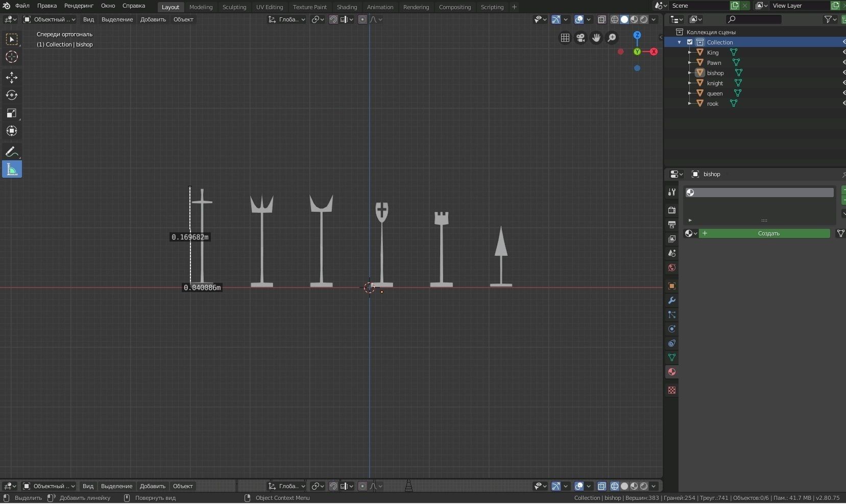This screenshot has height=504, width=846.
Task: Click the hand pan-view navigation icon
Action: tap(596, 38)
